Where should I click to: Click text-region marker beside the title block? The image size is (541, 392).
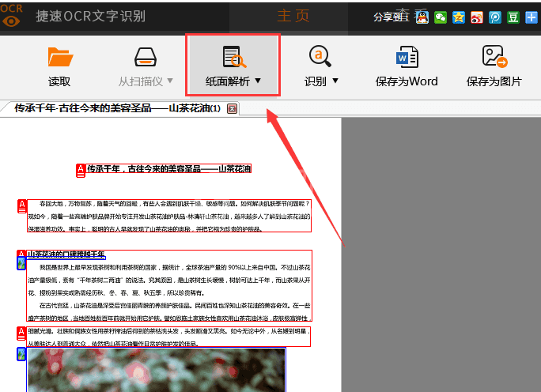(x=81, y=171)
